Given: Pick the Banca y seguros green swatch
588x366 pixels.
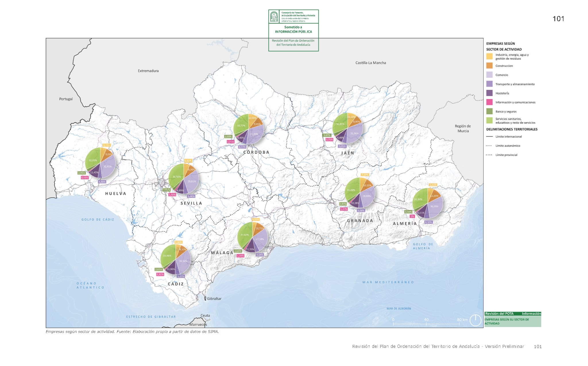Looking at the screenshot, I should (489, 111).
